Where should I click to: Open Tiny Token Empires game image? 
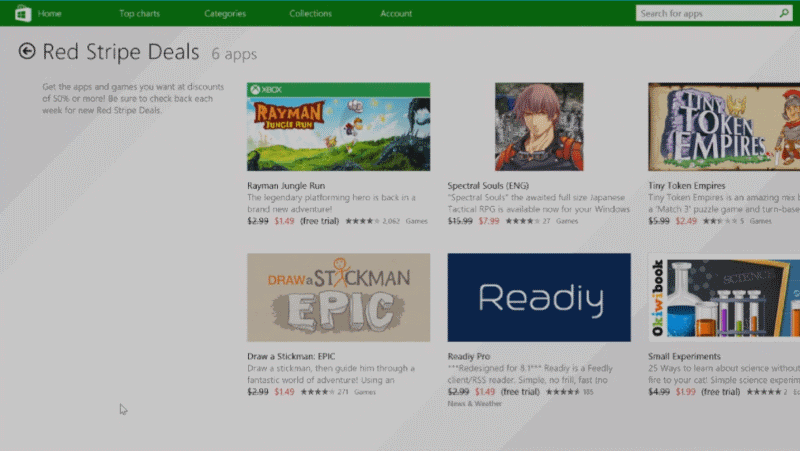click(724, 126)
